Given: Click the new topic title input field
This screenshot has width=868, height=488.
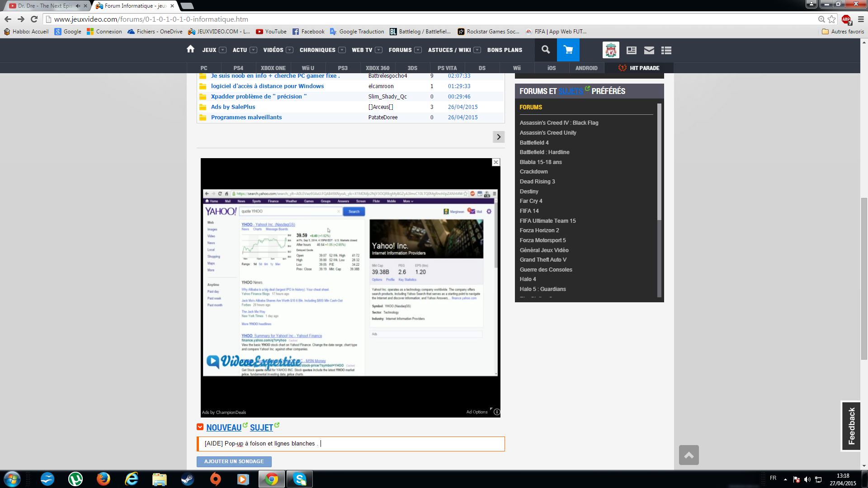Looking at the screenshot, I should pyautogui.click(x=351, y=444).
